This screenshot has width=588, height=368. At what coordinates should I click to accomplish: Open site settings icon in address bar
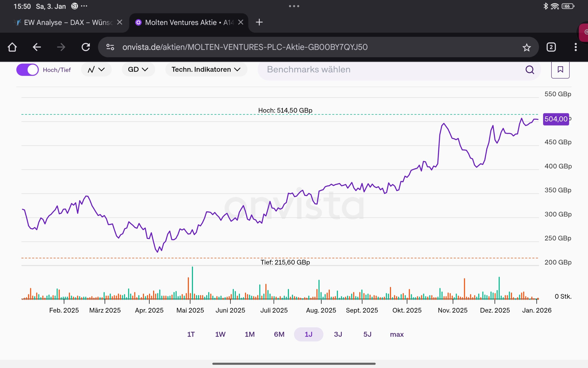pos(110,47)
